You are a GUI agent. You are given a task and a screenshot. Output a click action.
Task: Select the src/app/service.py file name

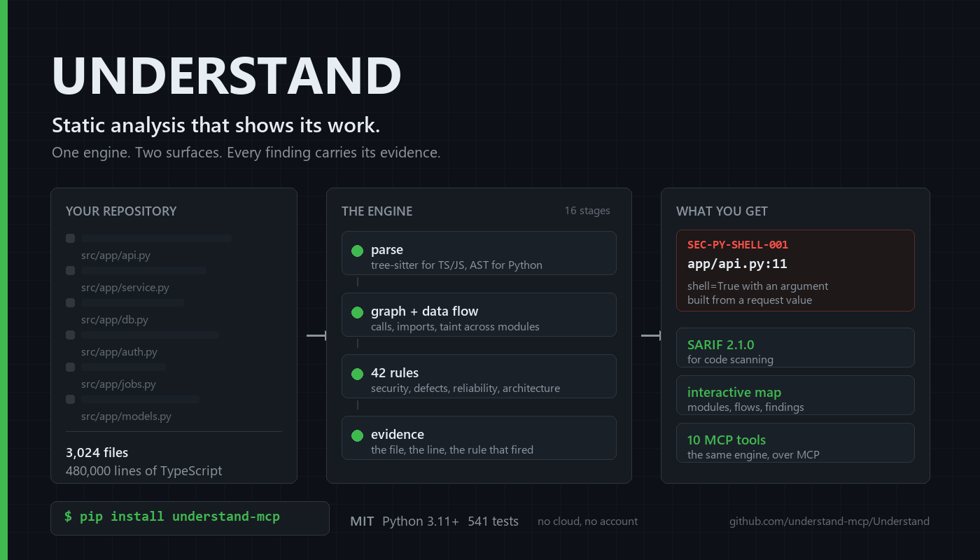tap(125, 288)
